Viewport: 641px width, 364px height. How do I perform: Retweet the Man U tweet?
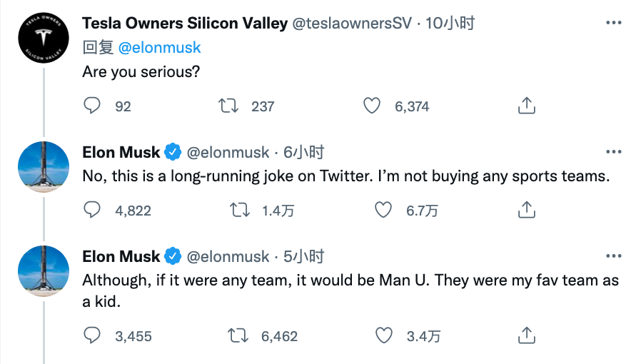(239, 335)
